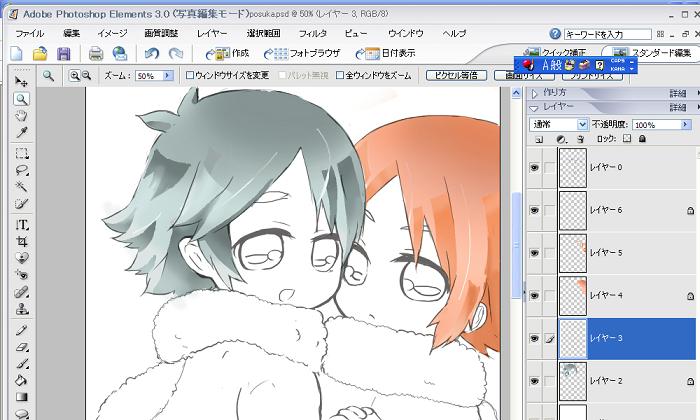The width and height of the screenshot is (700, 420).
Task: Open レイヤー menu
Action: click(212, 33)
